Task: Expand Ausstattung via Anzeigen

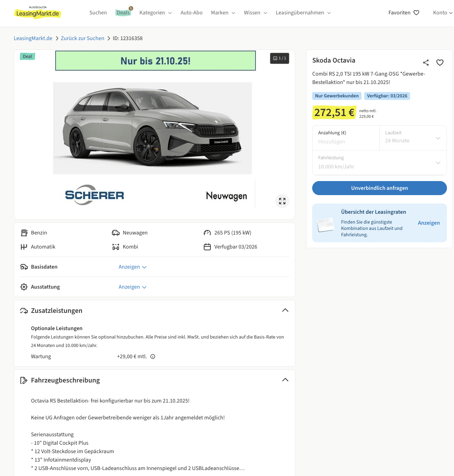Action: tap(132, 287)
